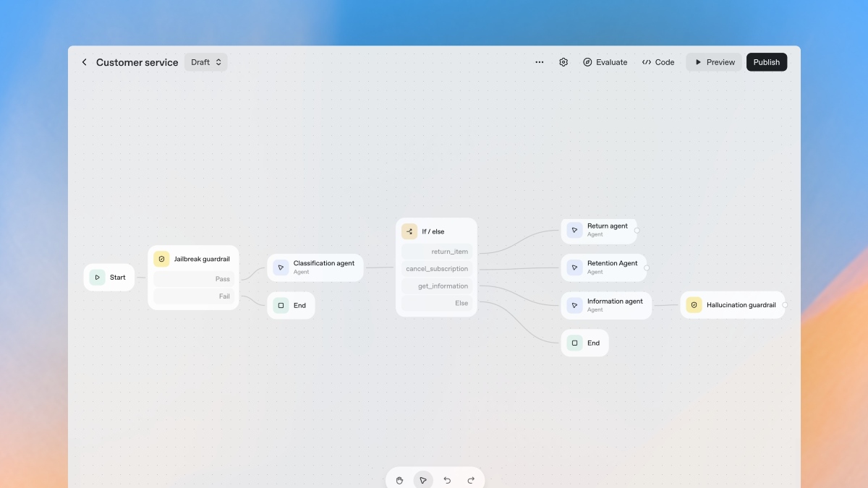Switch to the Code view
The width and height of the screenshot is (868, 488).
(x=658, y=62)
